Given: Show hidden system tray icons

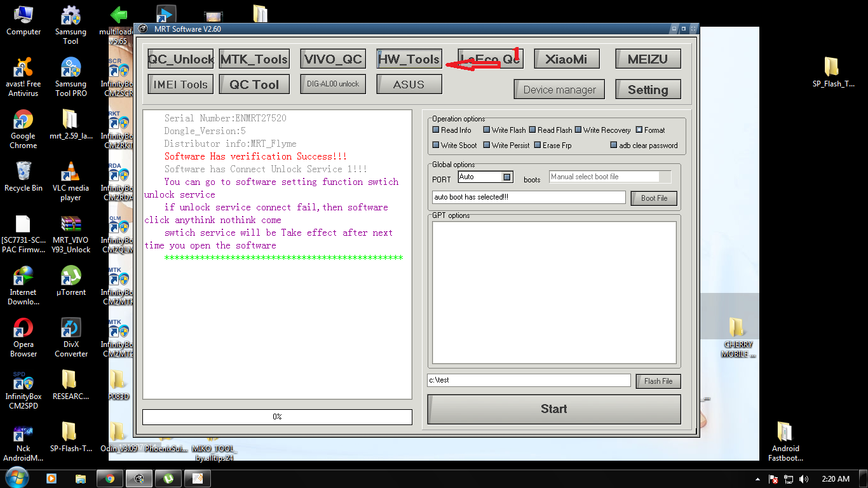Looking at the screenshot, I should coord(757,479).
